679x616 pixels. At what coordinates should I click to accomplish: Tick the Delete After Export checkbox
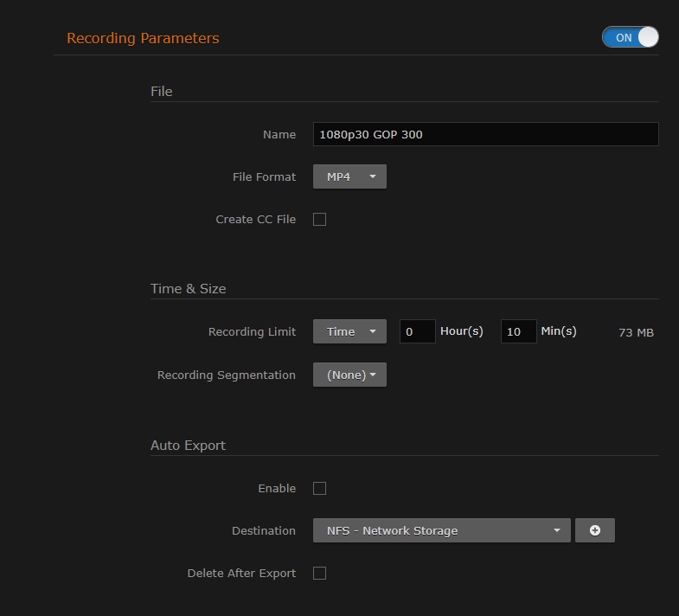coord(319,574)
